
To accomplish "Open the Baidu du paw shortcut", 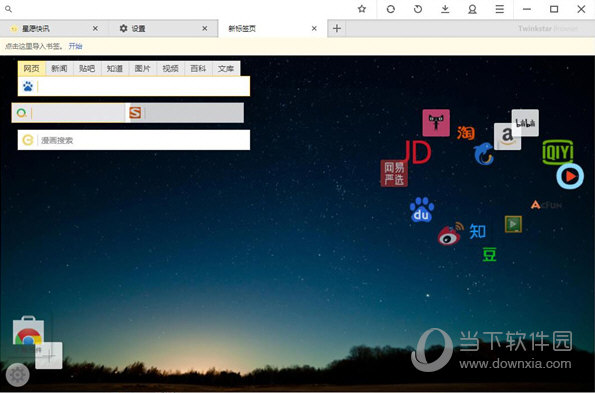I will tap(422, 209).
